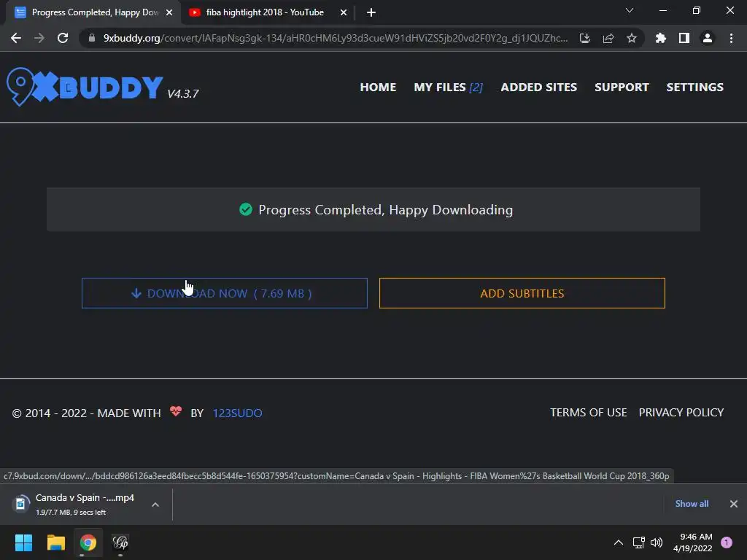Open clock showing 9:46 AM
747x560 pixels.
click(x=693, y=542)
